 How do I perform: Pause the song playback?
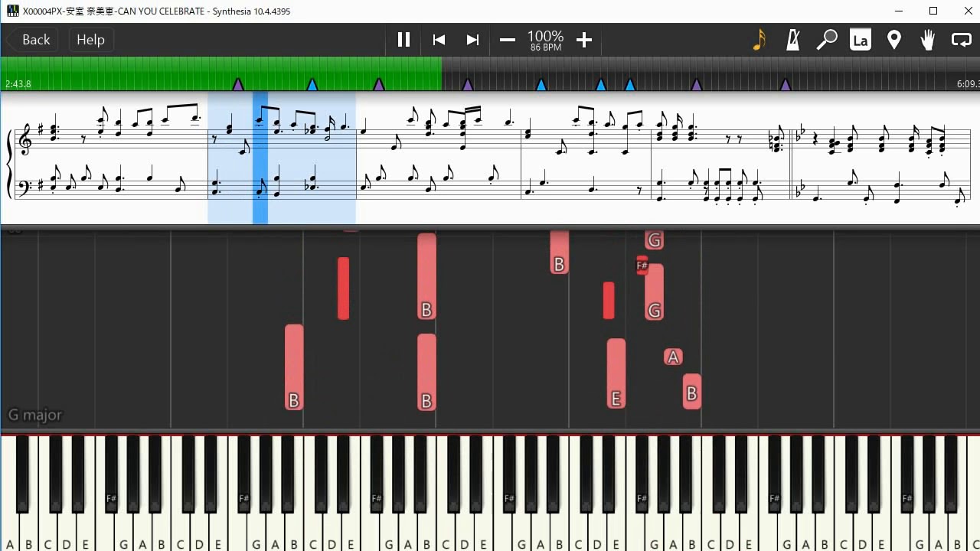[x=403, y=40]
